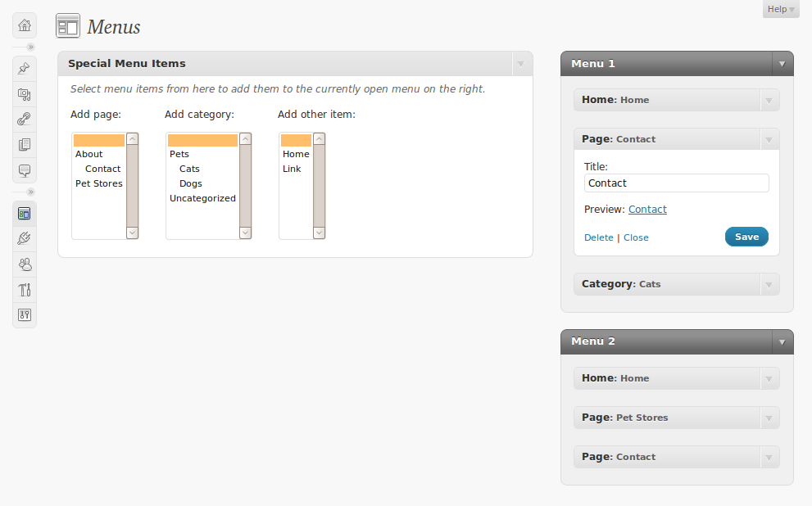Open the Comments speech bubble icon
This screenshot has width=812, height=506.
coord(25,170)
